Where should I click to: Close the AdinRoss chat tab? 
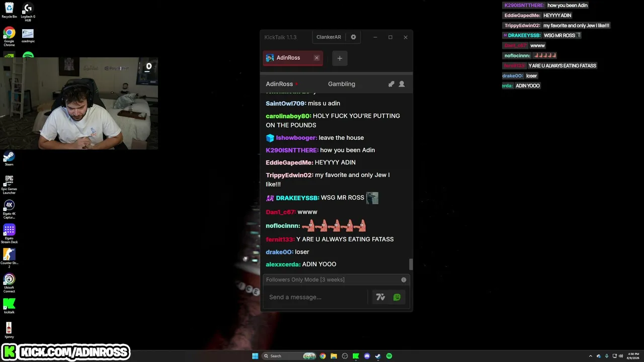pyautogui.click(x=316, y=58)
